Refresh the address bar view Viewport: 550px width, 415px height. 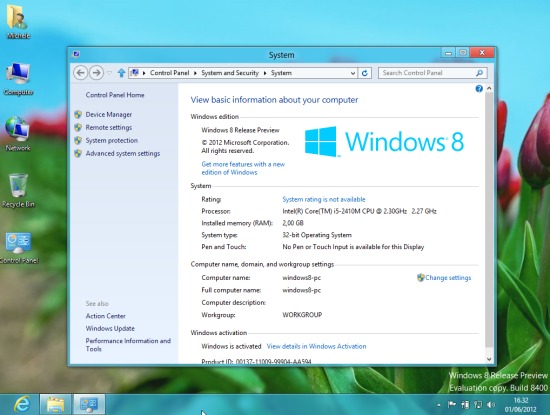364,73
